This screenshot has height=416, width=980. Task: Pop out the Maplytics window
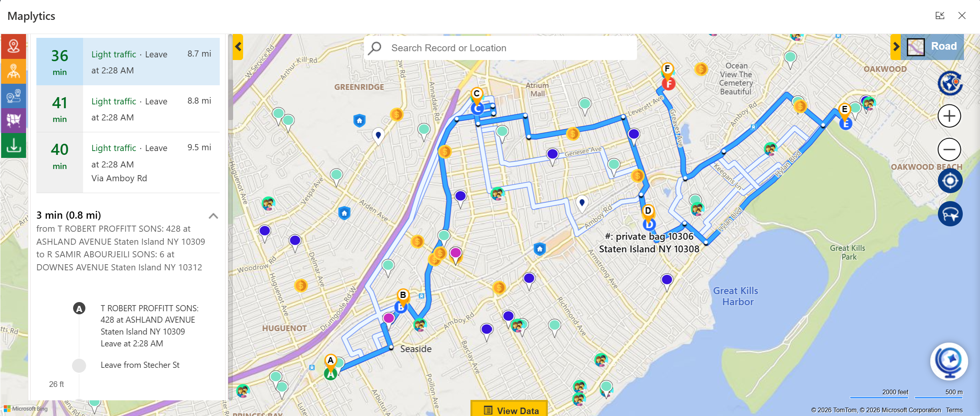(940, 16)
